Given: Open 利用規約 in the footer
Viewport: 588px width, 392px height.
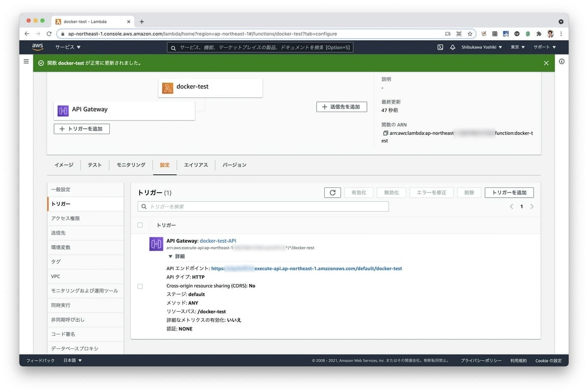Looking at the screenshot, I should (518, 361).
